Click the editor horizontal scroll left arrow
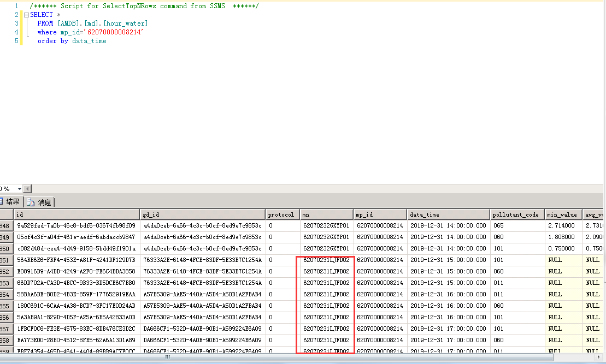The height and width of the screenshot is (364, 606). (x=27, y=189)
